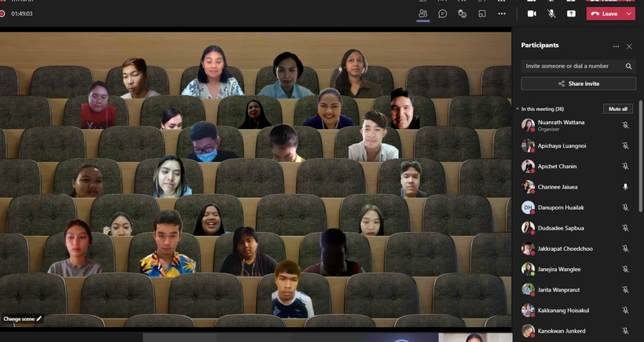The height and width of the screenshot is (342, 644).
Task: Click Charinee Jaiuea's avatar picture
Action: [528, 186]
